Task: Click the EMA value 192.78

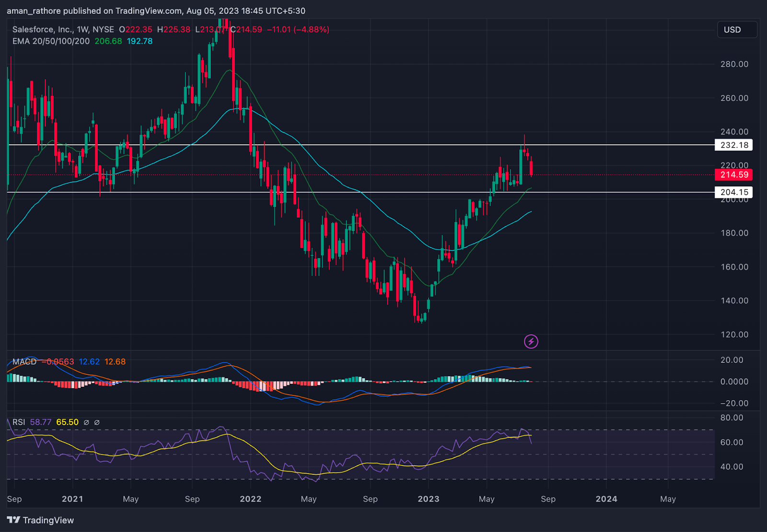Action: tap(139, 41)
